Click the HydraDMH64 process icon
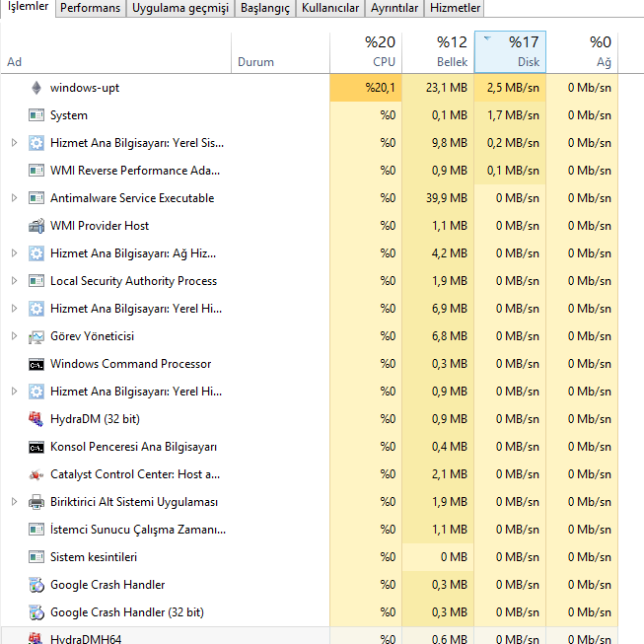Viewport: 644px width, 644px height. 36,638
